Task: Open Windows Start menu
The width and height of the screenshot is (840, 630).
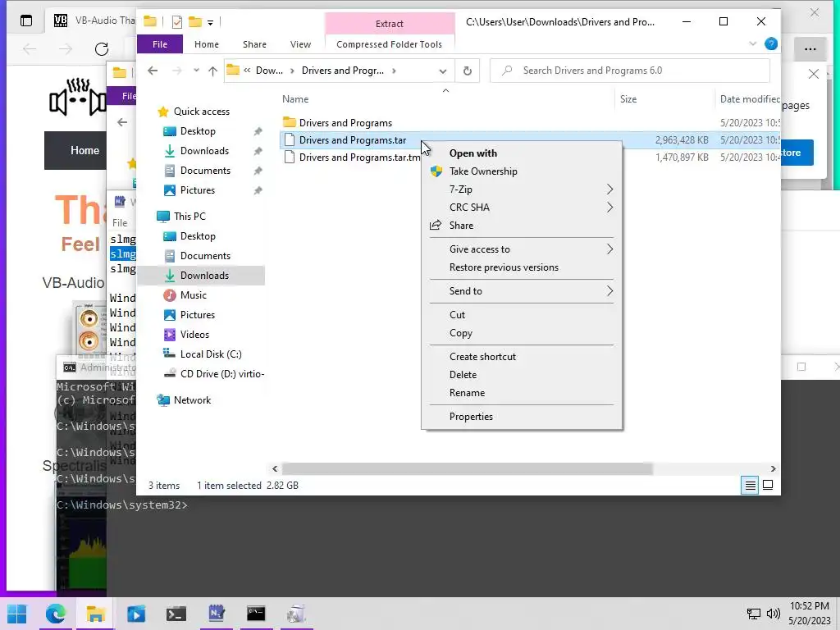Action: 16,614
